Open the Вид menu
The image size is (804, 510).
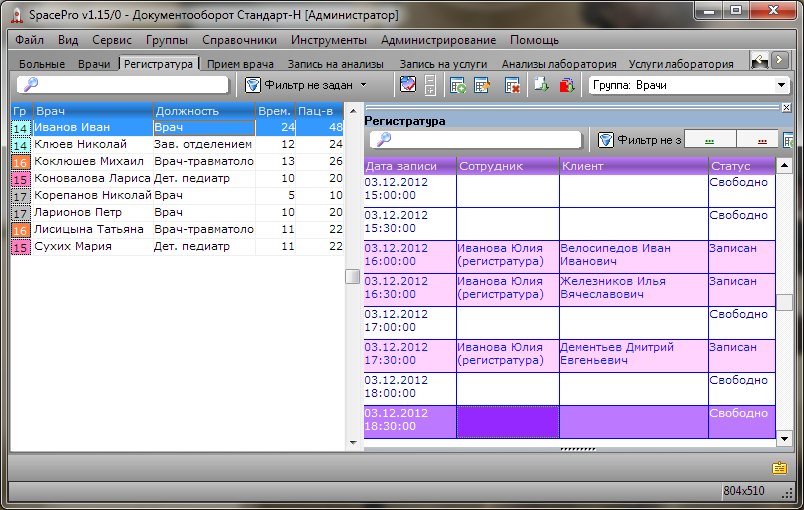[68, 40]
